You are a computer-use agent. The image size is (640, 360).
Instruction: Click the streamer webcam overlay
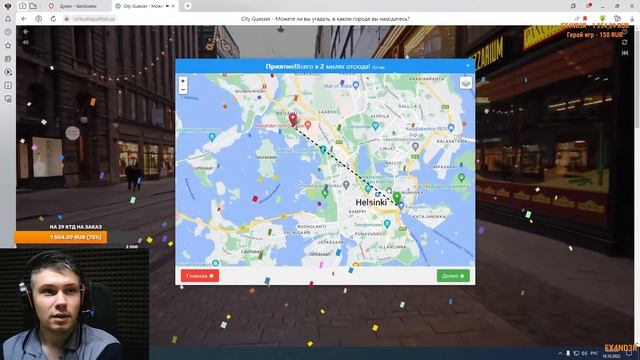74,304
